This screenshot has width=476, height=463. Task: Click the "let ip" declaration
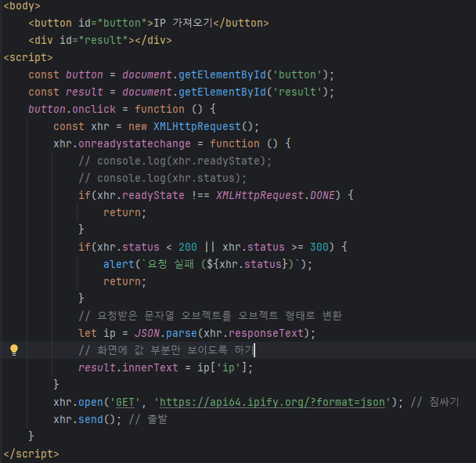click(x=97, y=333)
